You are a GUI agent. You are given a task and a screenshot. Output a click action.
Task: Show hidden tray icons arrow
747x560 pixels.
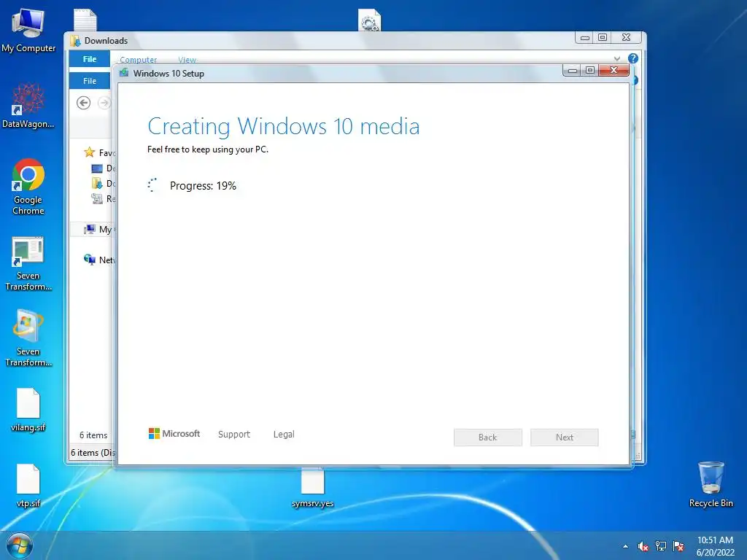(625, 546)
